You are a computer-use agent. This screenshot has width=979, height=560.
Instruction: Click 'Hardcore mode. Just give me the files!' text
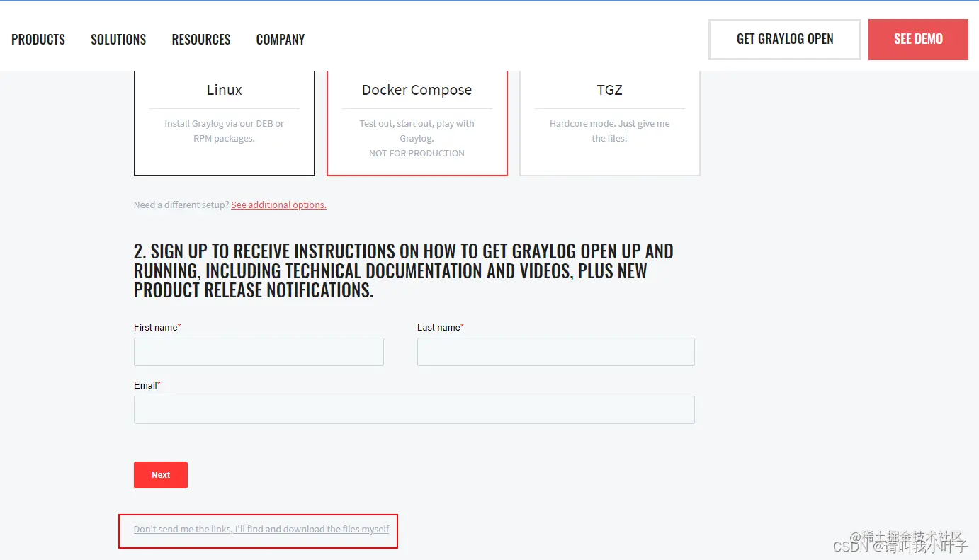[609, 131]
